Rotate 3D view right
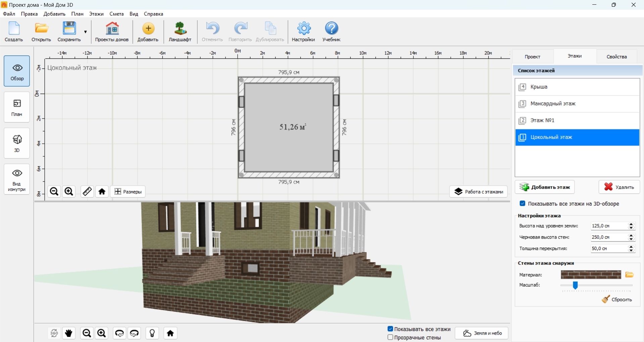The height and width of the screenshot is (342, 644). pyautogui.click(x=135, y=333)
